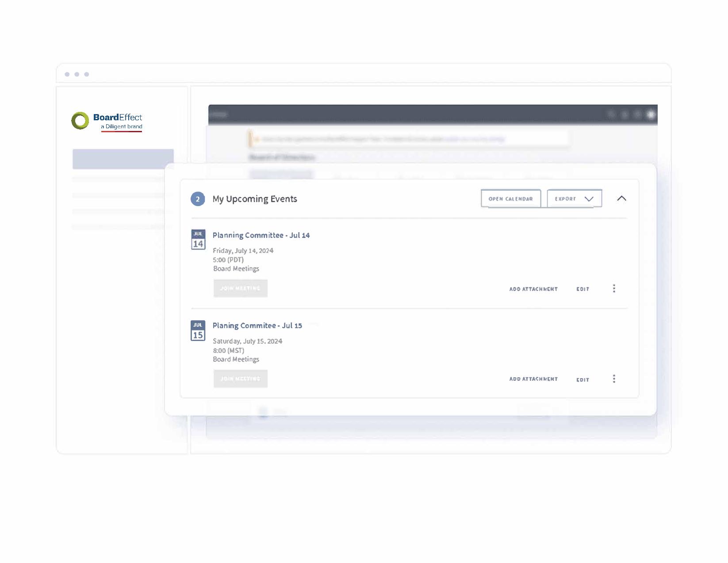Select '8:00 (MST)' time text
The image size is (728, 563).
click(228, 351)
